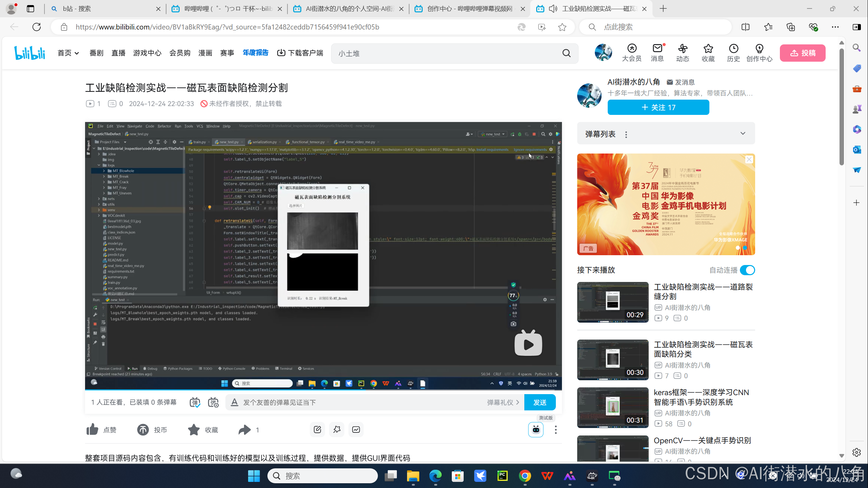Open the 番剧 navigation item
Viewport: 868px width, 488px height.
pos(96,53)
